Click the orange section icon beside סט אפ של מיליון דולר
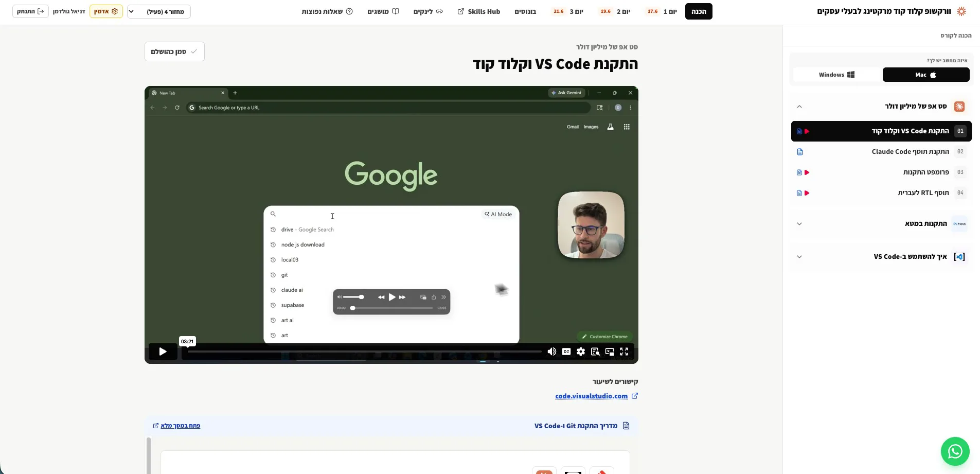This screenshot has height=474, width=980. pos(959,107)
